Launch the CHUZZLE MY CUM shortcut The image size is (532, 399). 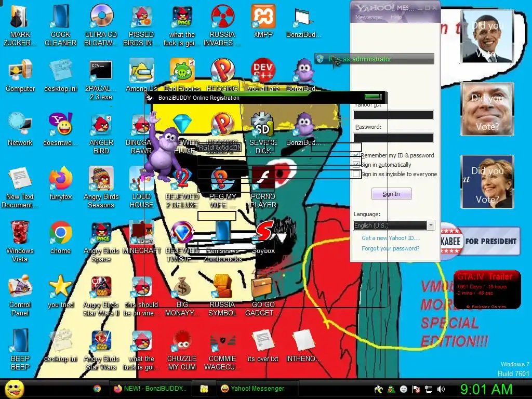point(182,350)
